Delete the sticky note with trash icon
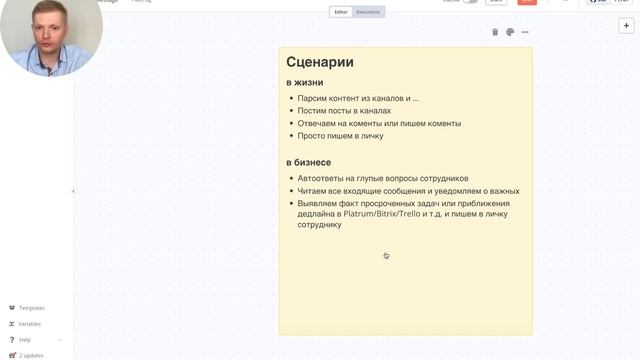 click(x=495, y=32)
